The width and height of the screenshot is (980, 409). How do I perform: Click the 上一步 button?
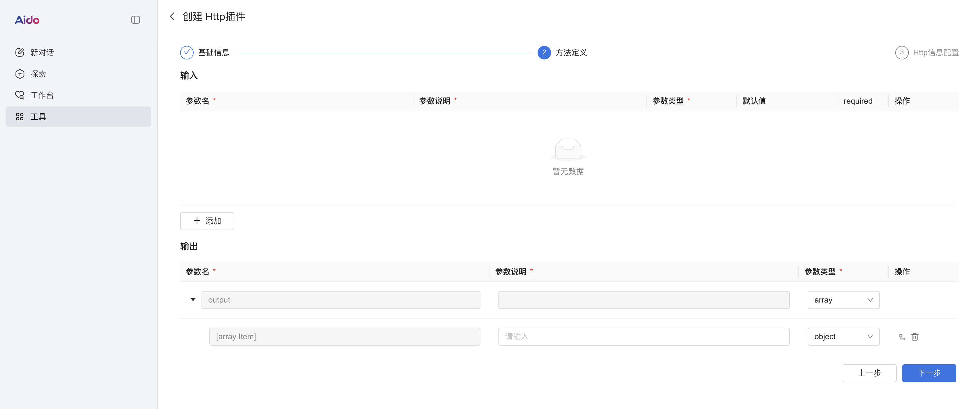869,373
